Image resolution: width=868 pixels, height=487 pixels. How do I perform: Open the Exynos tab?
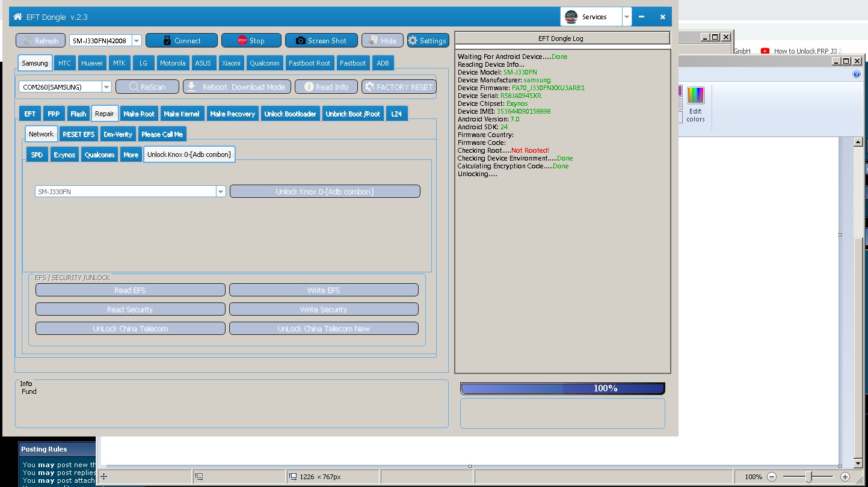[x=64, y=155]
